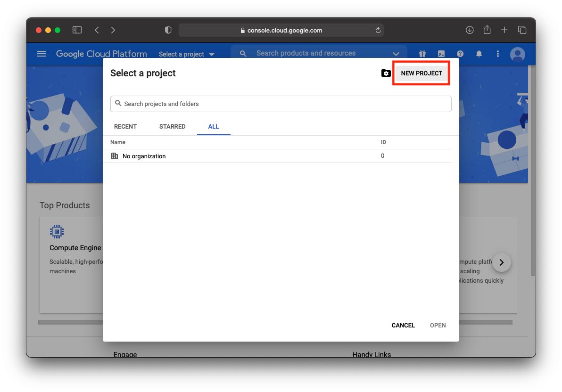The image size is (562, 392).
Task: Go back with the Safari back arrow
Action: click(97, 30)
